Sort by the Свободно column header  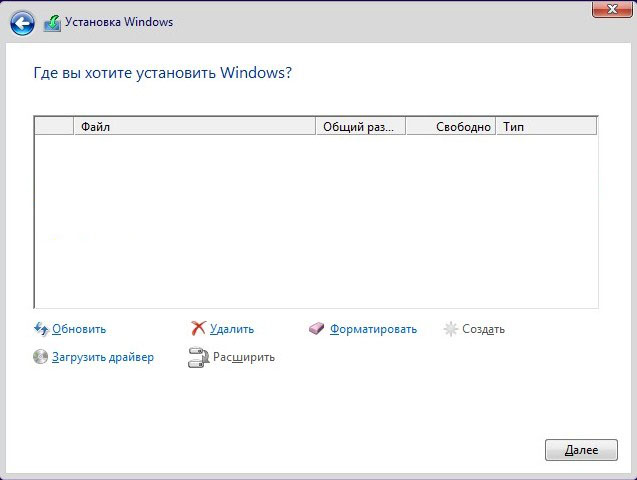pyautogui.click(x=451, y=127)
